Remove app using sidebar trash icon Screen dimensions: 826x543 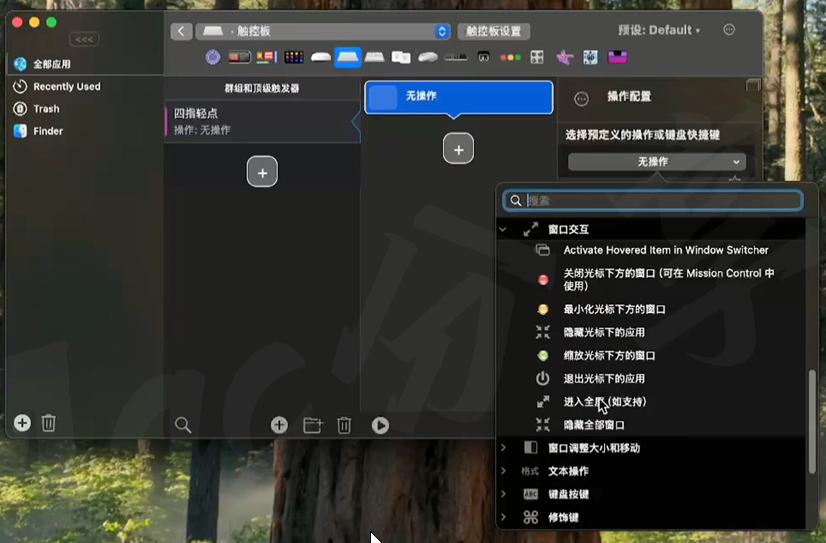click(x=48, y=423)
